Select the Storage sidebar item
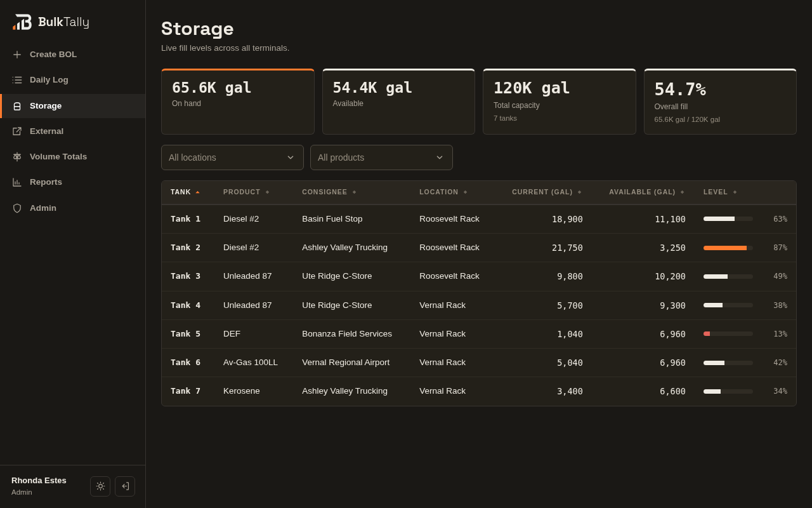 pyautogui.click(x=72, y=106)
